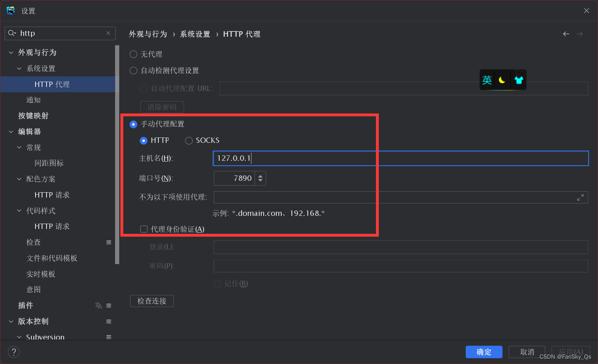The image size is (598, 364).
Task: Open help with the question mark icon
Action: tap(13, 352)
